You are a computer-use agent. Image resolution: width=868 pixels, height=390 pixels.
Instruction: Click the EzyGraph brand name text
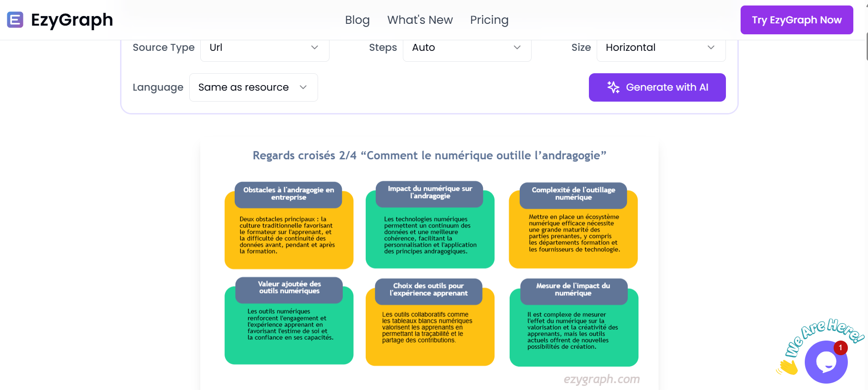pos(72,20)
